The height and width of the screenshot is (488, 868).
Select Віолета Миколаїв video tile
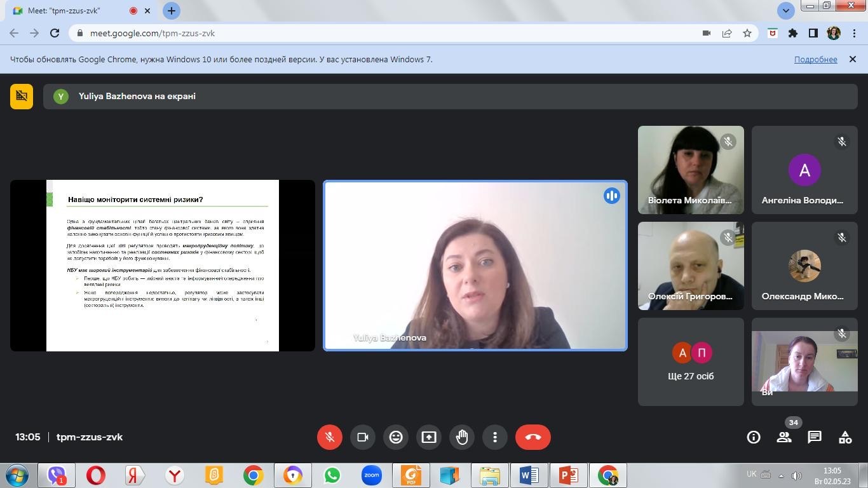click(691, 170)
